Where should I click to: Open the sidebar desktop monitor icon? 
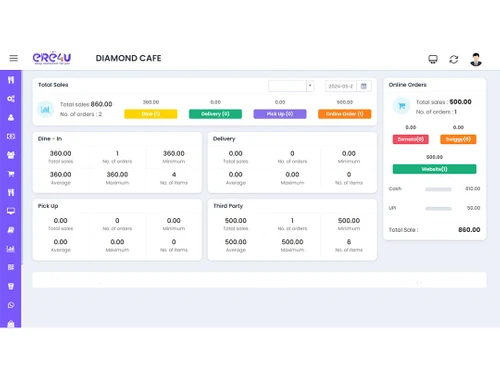(11, 211)
